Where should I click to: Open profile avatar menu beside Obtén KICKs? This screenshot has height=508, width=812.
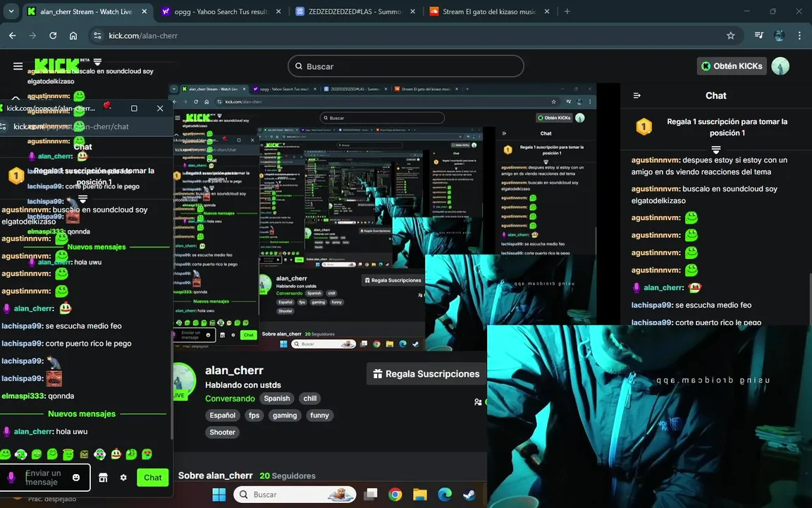780,66
